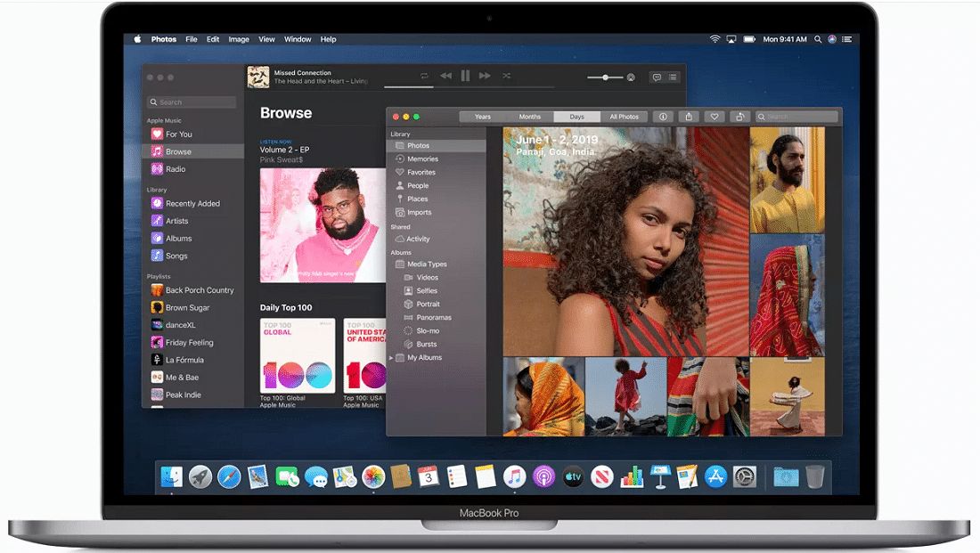Open Calendar icon in the Dock
This screenshot has height=553, width=980.
(429, 476)
